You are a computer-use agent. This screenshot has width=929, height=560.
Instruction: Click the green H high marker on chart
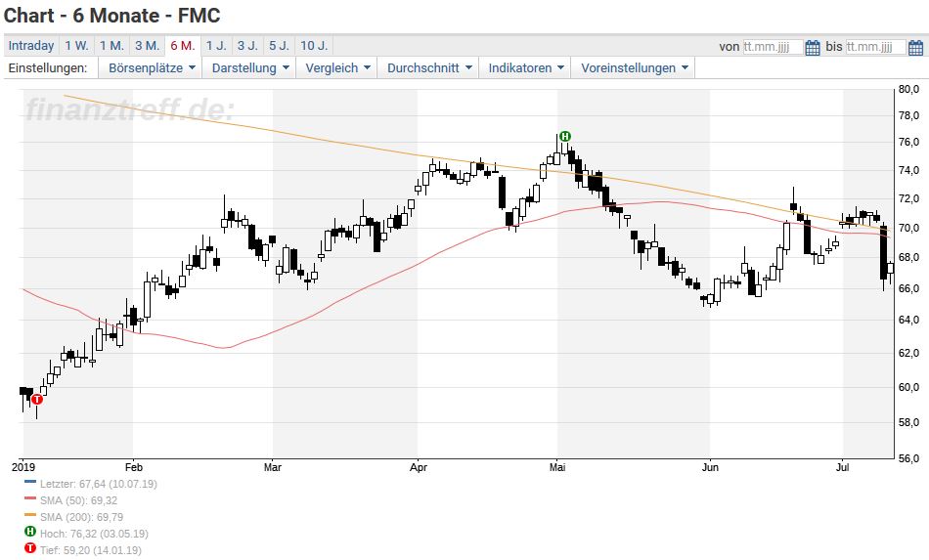click(x=565, y=136)
